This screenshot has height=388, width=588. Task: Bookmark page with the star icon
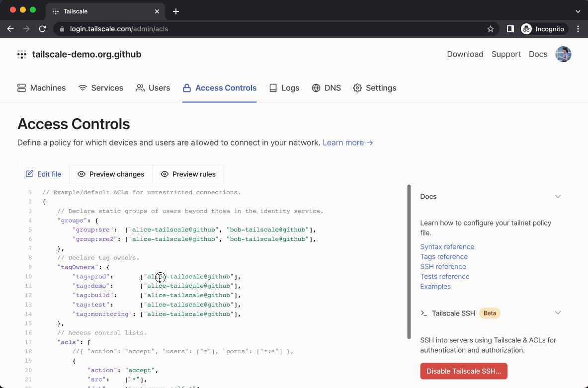[491, 29]
